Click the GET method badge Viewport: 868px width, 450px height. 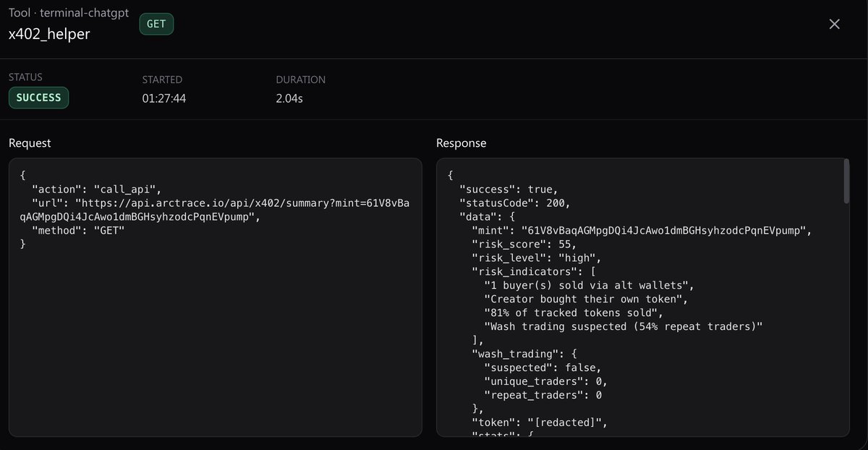156,24
